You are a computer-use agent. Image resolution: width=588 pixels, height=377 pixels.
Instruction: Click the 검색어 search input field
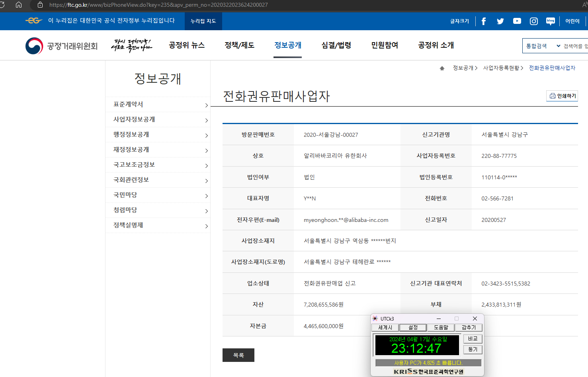coord(576,46)
